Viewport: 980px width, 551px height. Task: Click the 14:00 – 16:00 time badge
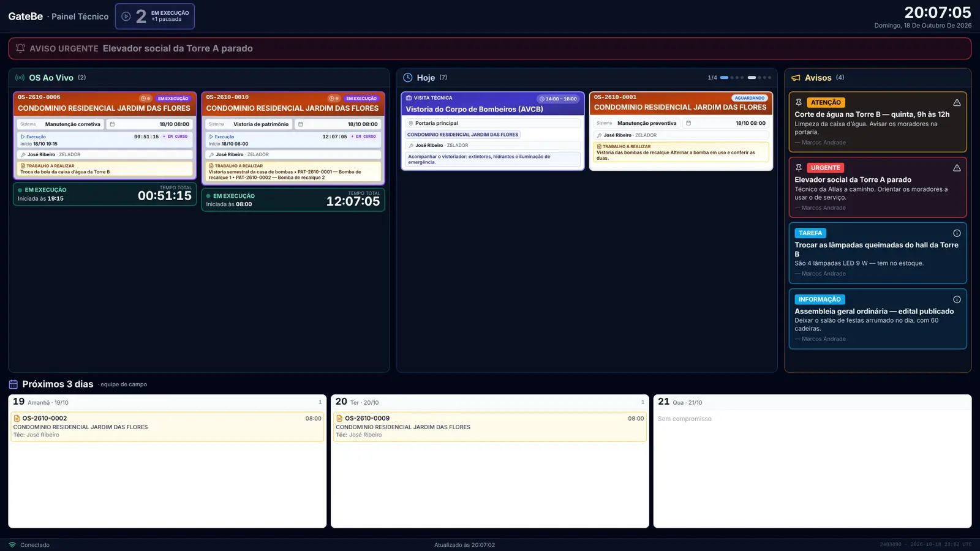558,99
